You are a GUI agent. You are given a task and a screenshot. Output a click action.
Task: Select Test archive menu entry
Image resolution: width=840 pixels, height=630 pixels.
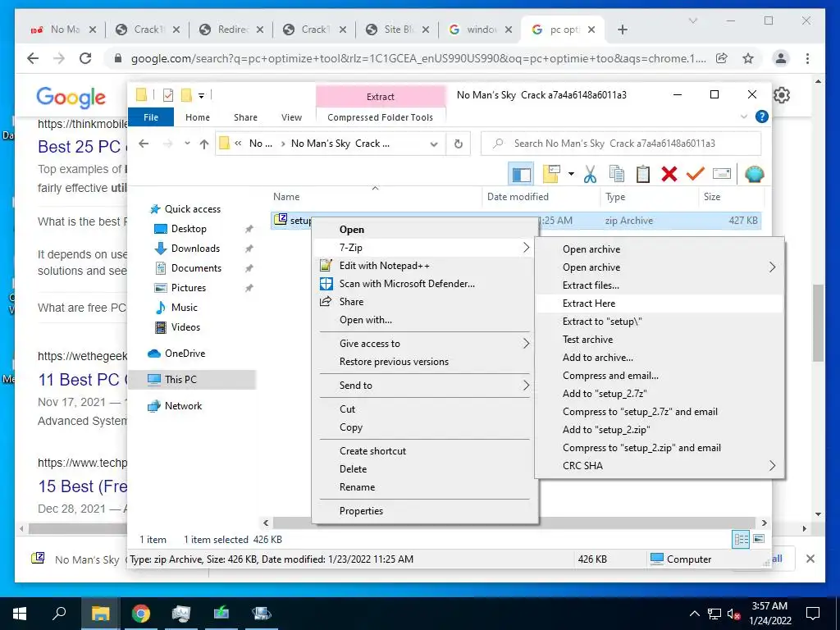pos(659,339)
